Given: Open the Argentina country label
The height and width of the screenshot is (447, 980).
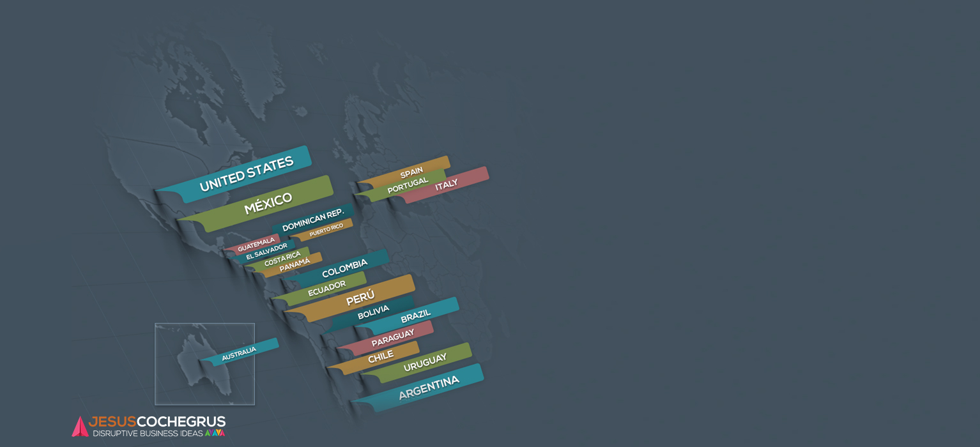Looking at the screenshot, I should [429, 388].
